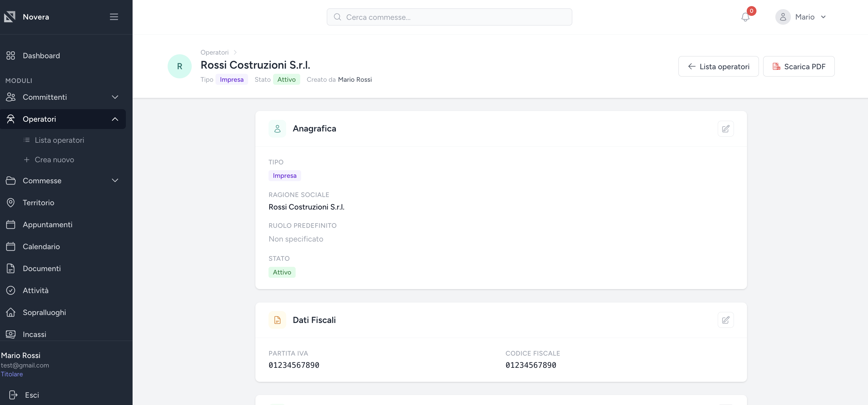
Task: Click the user avatar icon in header
Action: 783,17
